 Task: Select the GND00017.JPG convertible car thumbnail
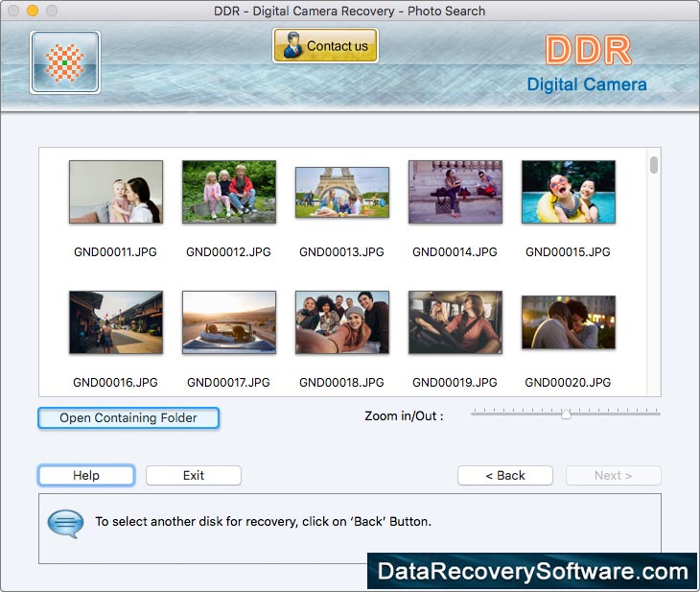tap(229, 322)
